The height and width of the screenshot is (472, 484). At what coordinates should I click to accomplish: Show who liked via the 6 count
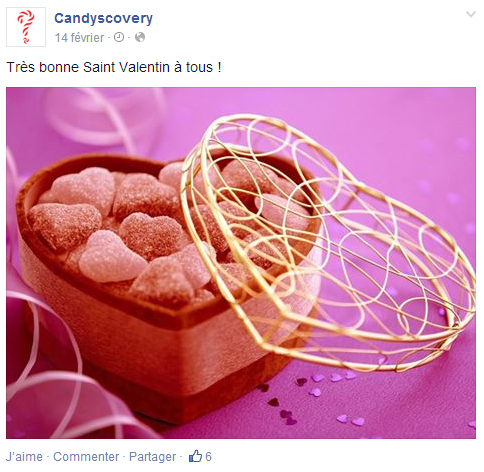208,456
